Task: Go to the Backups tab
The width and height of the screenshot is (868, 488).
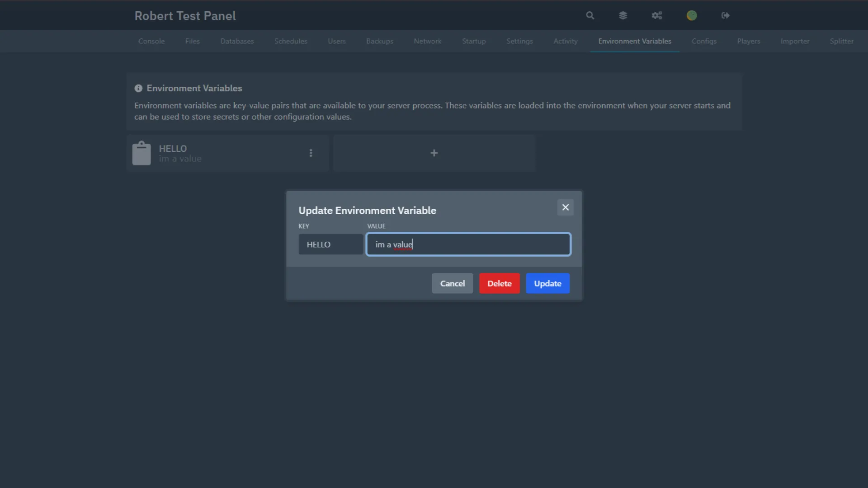Action: (x=380, y=41)
